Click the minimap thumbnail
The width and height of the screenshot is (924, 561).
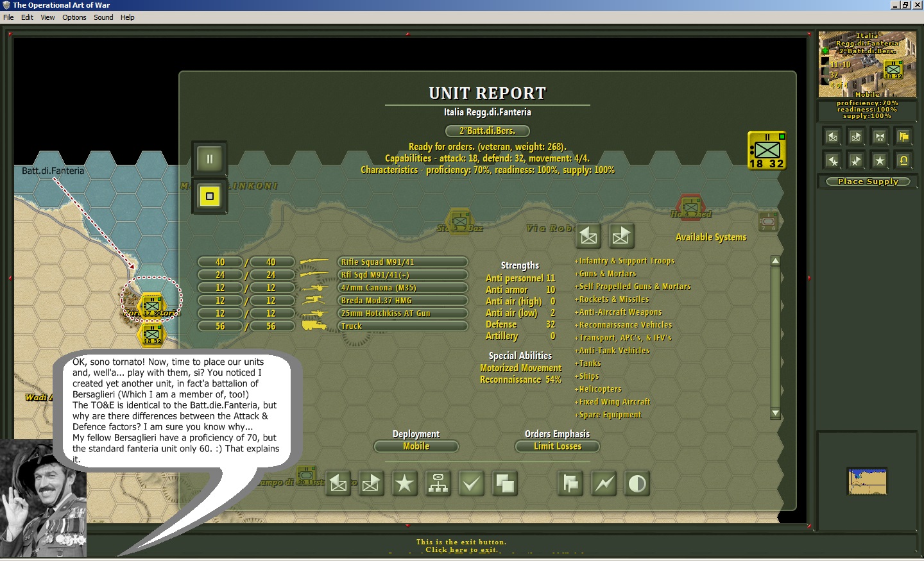pyautogui.click(x=868, y=481)
